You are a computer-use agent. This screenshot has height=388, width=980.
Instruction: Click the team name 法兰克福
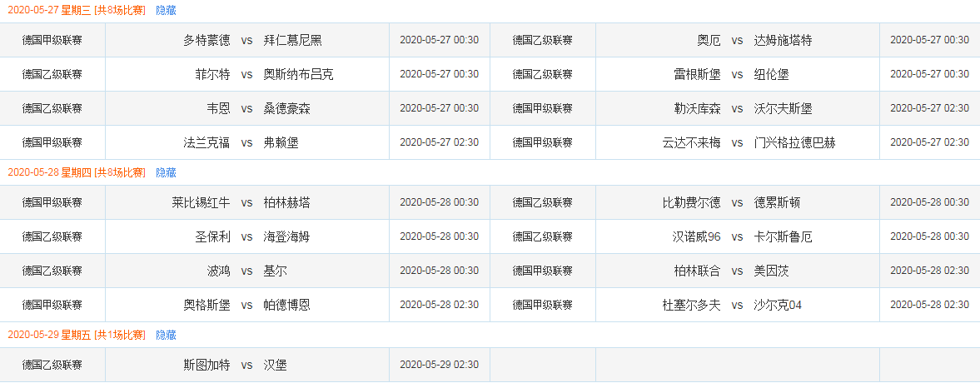point(206,143)
